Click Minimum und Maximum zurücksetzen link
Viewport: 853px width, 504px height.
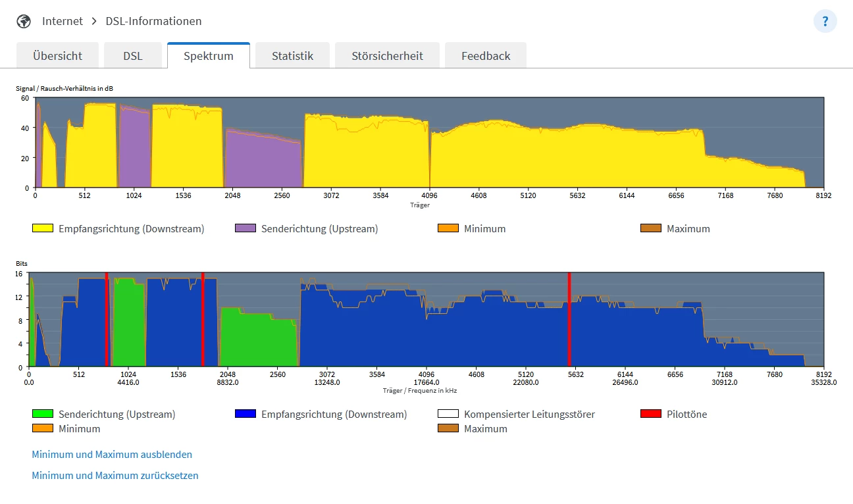pyautogui.click(x=115, y=476)
